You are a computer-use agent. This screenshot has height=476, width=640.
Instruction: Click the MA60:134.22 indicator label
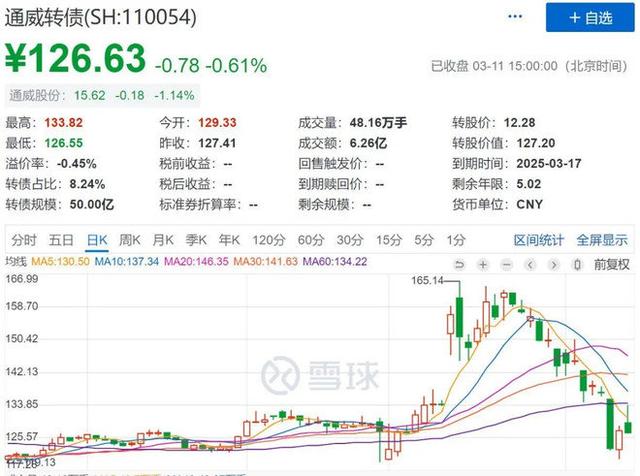[335, 261]
